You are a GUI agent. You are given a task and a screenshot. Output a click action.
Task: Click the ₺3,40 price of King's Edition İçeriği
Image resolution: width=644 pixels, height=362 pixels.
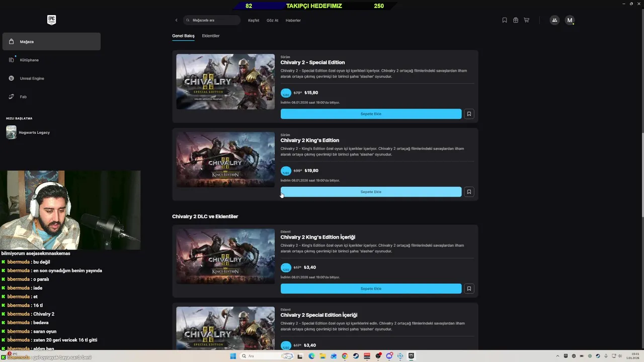tap(310, 267)
